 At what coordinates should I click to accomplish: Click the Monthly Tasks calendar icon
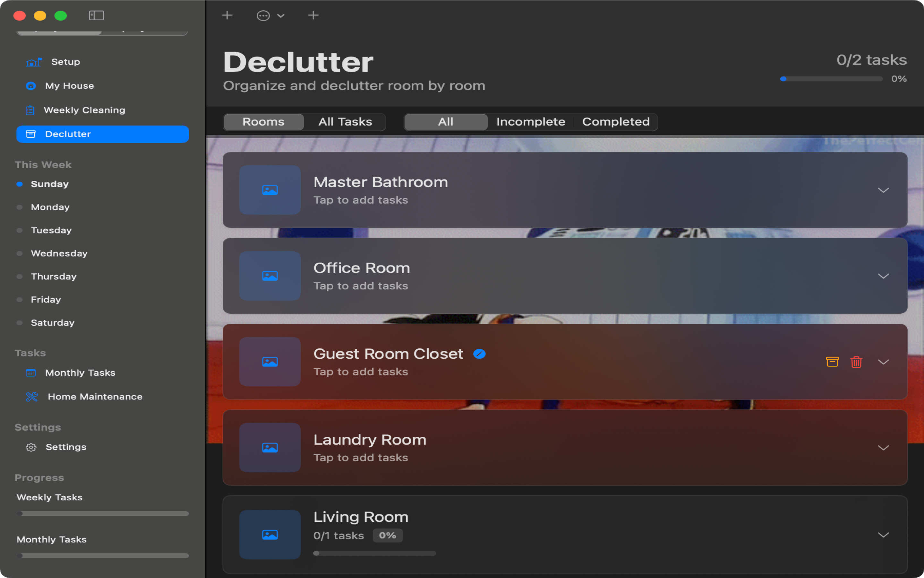click(x=30, y=373)
